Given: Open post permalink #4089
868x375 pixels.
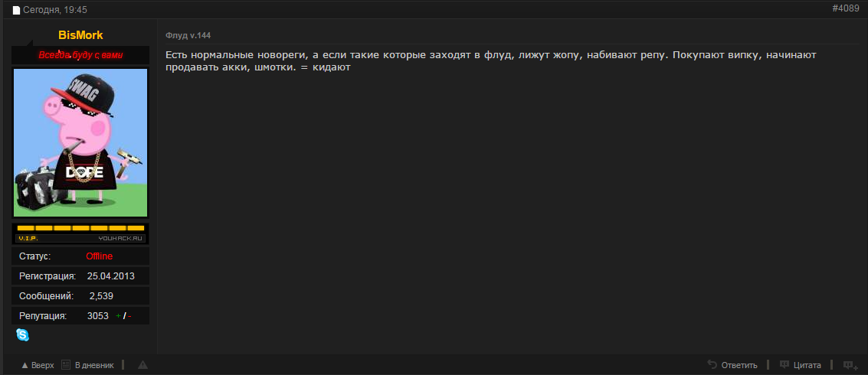Looking at the screenshot, I should tap(846, 9).
